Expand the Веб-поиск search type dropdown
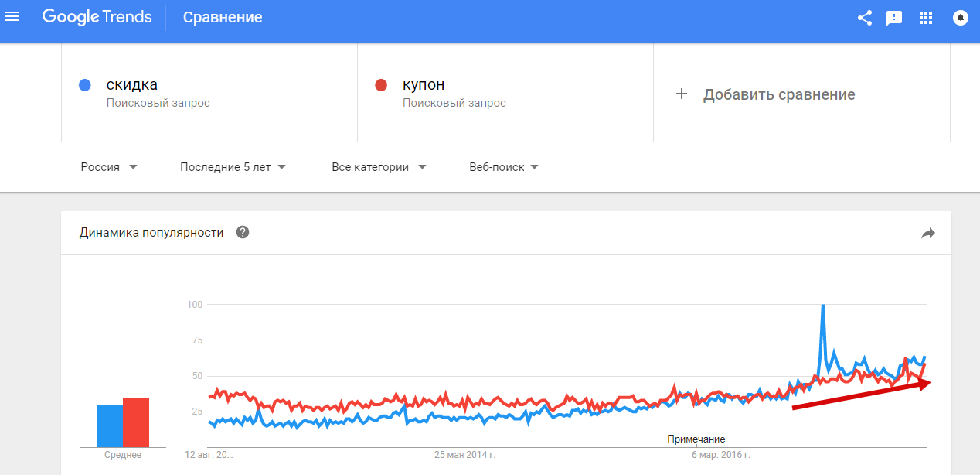This screenshot has width=980, height=475. [503, 167]
